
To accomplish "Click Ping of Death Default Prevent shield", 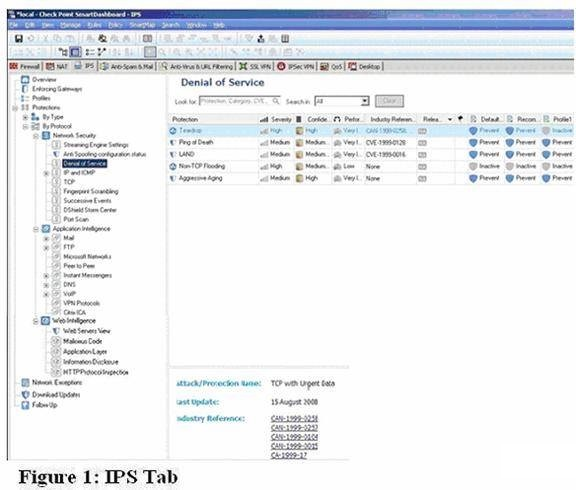I will (473, 143).
